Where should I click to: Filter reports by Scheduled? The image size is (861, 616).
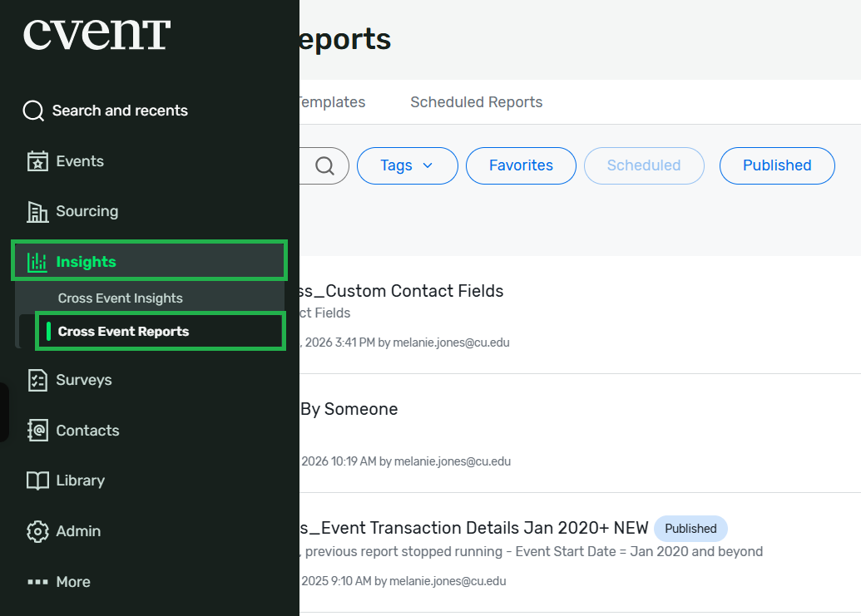point(644,165)
